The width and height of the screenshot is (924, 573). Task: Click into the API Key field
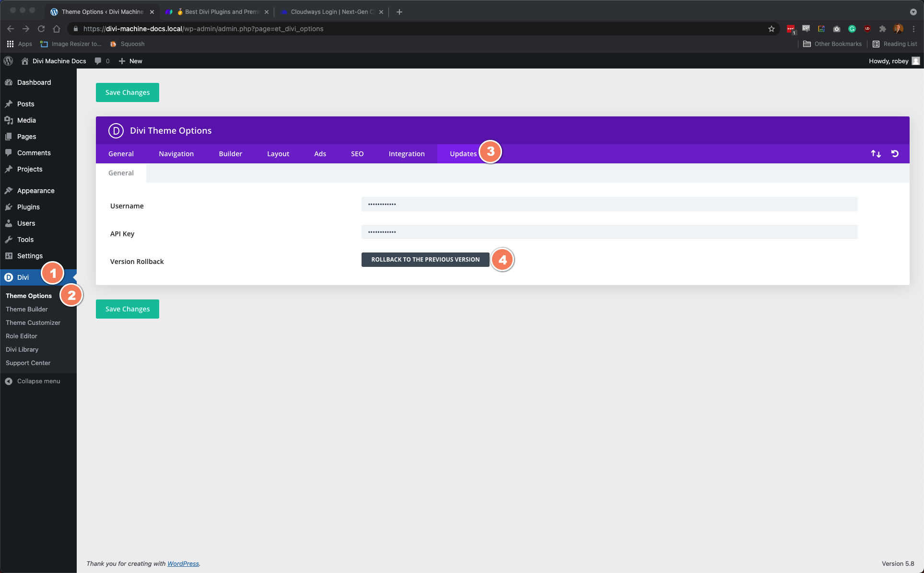coord(609,232)
